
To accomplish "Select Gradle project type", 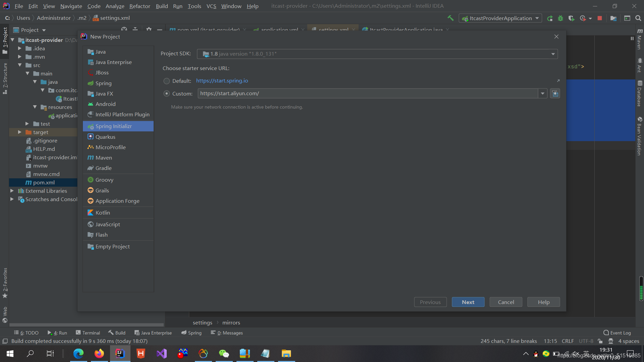I will point(118,168).
